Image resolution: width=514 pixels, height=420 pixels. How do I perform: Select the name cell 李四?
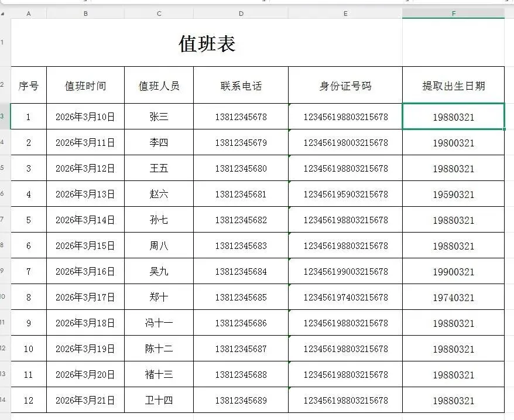click(x=159, y=142)
